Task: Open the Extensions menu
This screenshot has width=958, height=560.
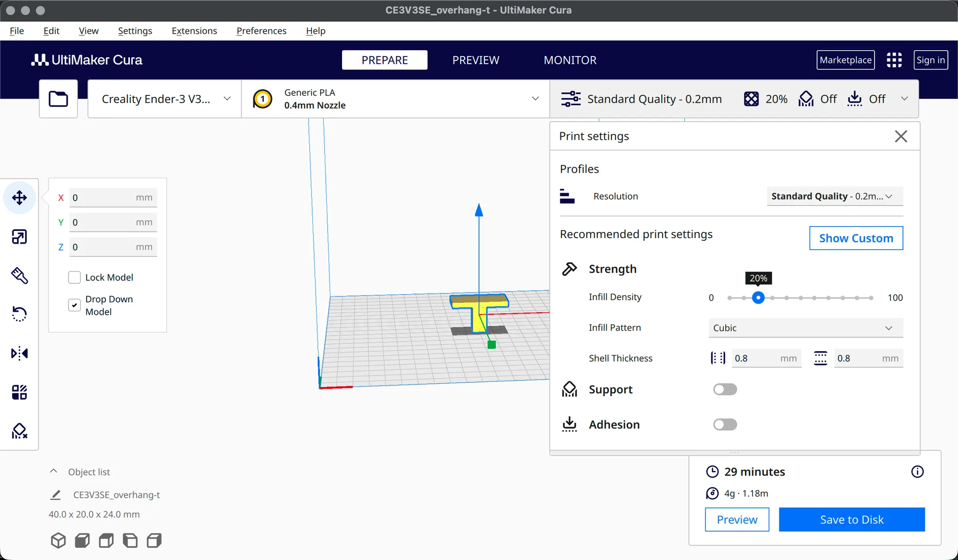Action: [194, 31]
